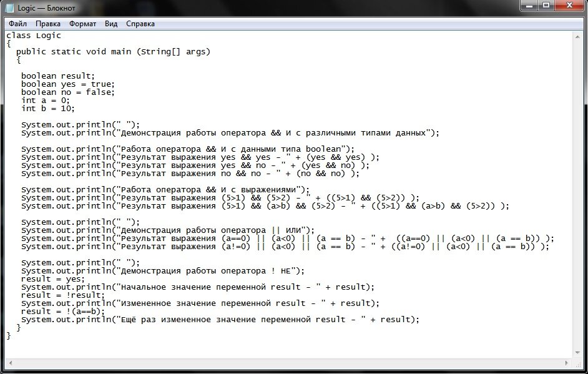The height and width of the screenshot is (374, 588).
Task: Click the line 'result = yes;'
Action: pos(53,279)
